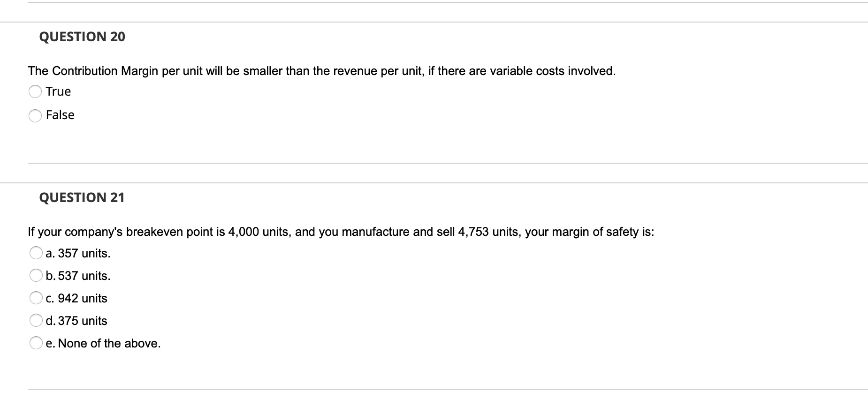Select the True radio button for Question 20
The width and height of the screenshot is (868, 407).
pos(35,92)
